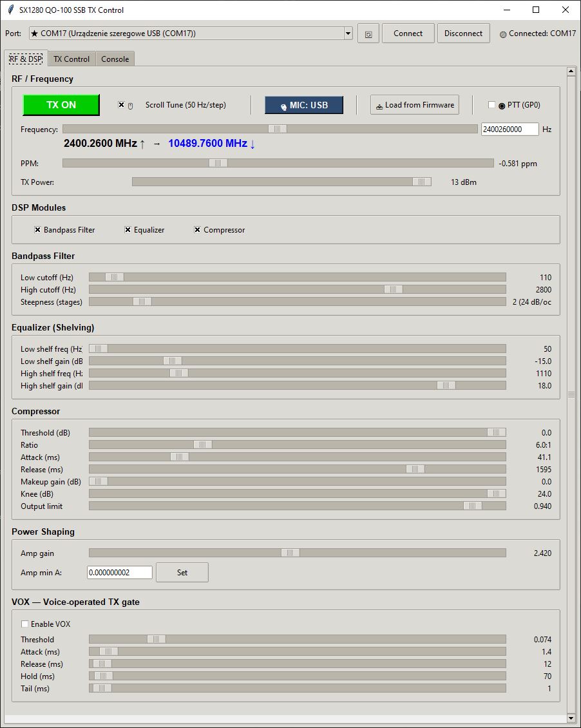Click the VOX Hold (ms) slider handle
This screenshot has height=728, width=581.
click(104, 676)
